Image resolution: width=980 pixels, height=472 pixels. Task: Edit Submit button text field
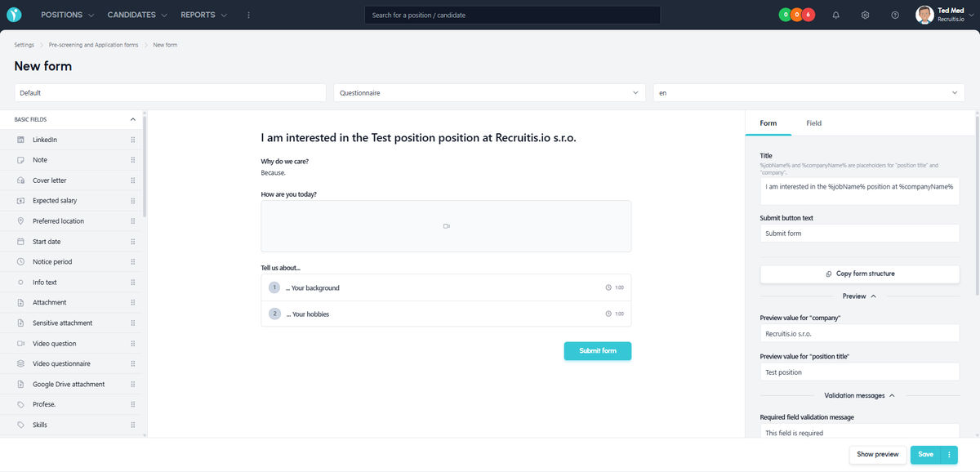[x=860, y=234]
